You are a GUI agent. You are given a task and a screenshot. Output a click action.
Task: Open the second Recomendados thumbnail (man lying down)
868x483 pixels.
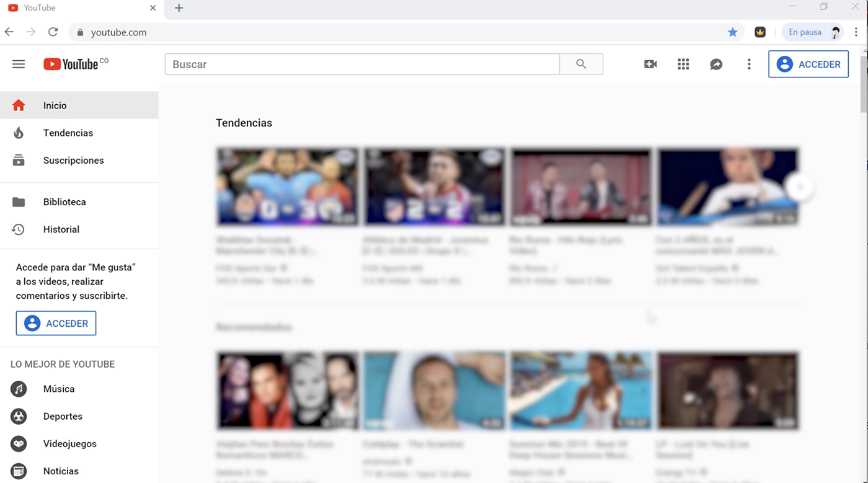435,391
